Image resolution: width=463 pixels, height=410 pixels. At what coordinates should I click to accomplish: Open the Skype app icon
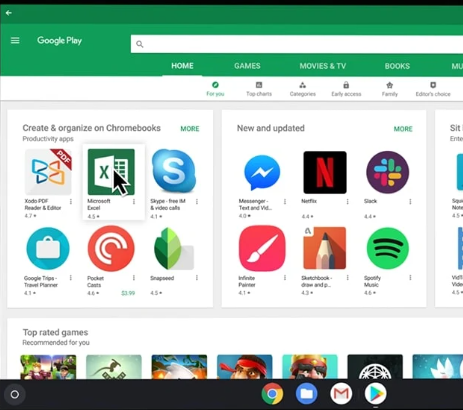pyautogui.click(x=174, y=171)
